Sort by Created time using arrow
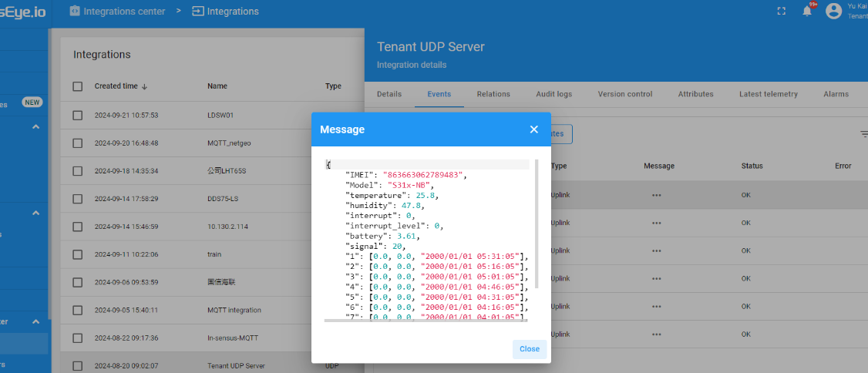The image size is (868, 373). pos(144,86)
